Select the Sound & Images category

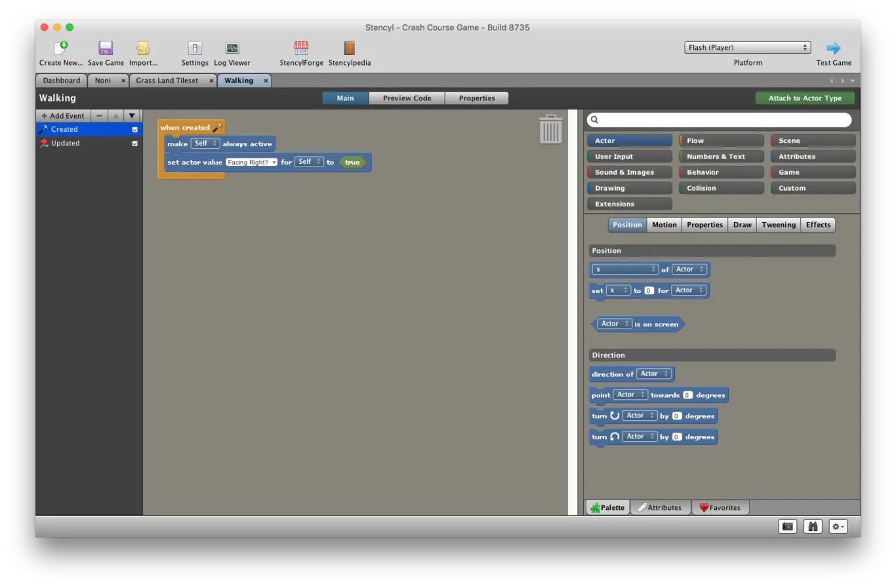point(630,172)
